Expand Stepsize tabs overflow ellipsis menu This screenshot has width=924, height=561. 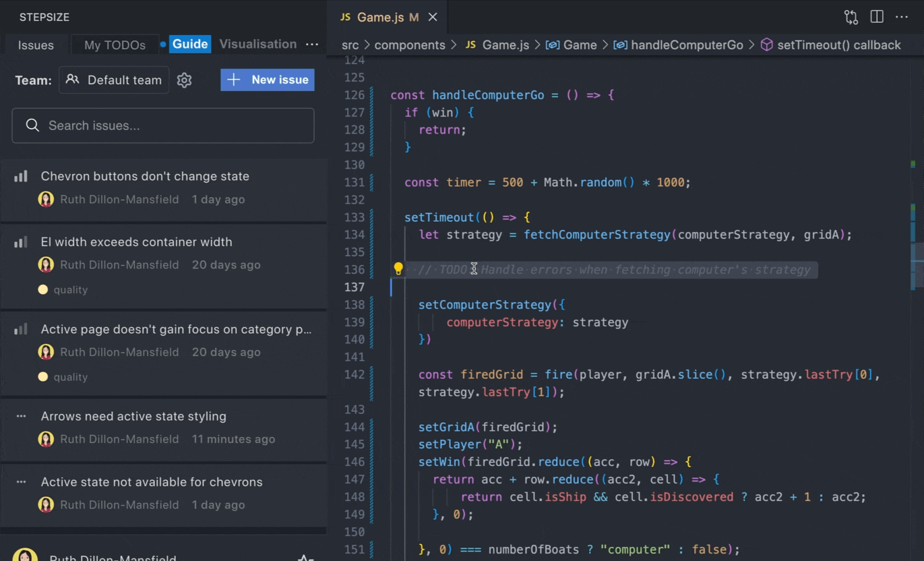312,45
